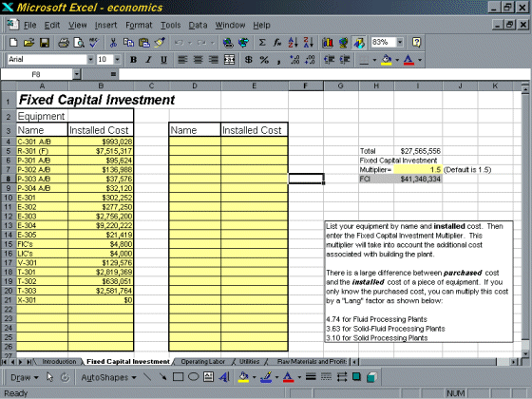Select cell with R-301 (F)
This screenshot has width=532, height=399.
[x=42, y=151]
